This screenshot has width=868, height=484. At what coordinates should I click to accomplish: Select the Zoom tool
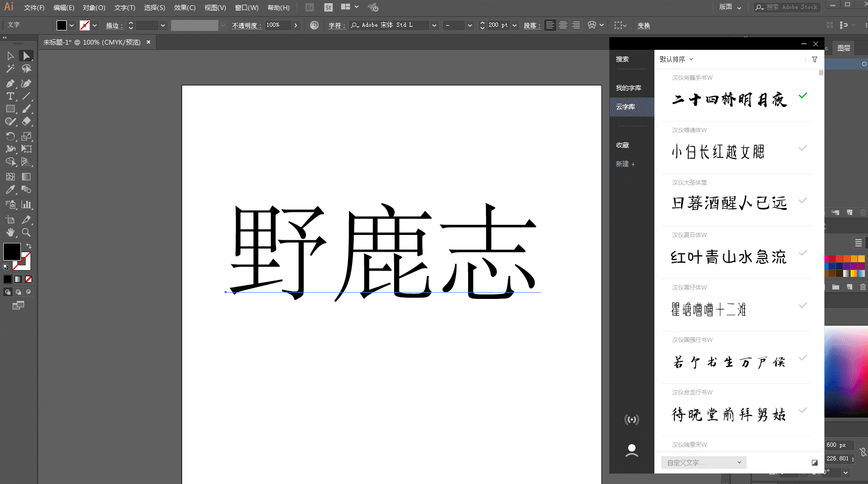coord(26,232)
